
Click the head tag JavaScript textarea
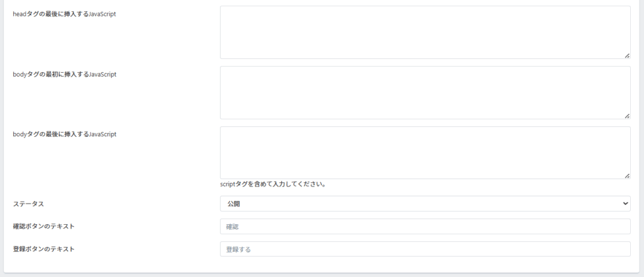(425, 32)
